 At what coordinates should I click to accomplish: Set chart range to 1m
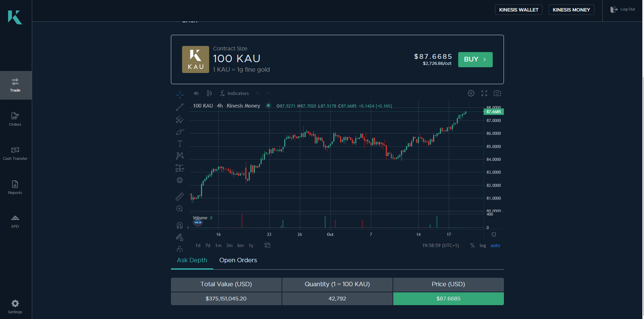tap(218, 246)
